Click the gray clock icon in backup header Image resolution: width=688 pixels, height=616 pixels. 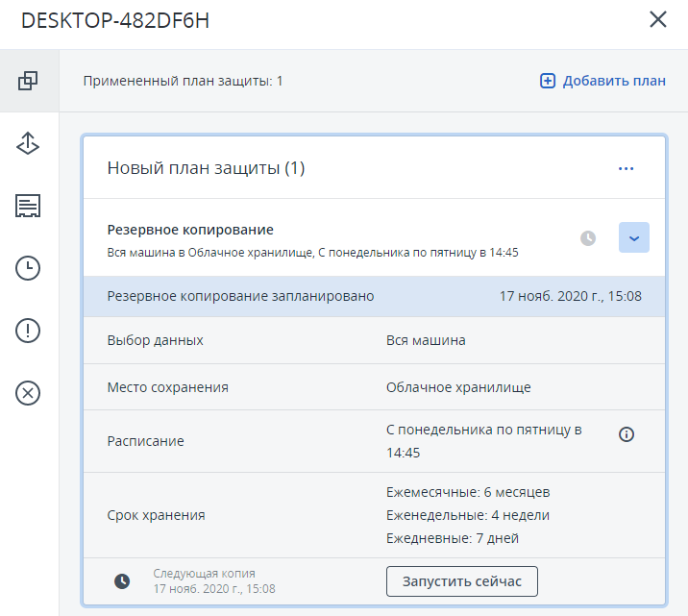[x=588, y=238]
